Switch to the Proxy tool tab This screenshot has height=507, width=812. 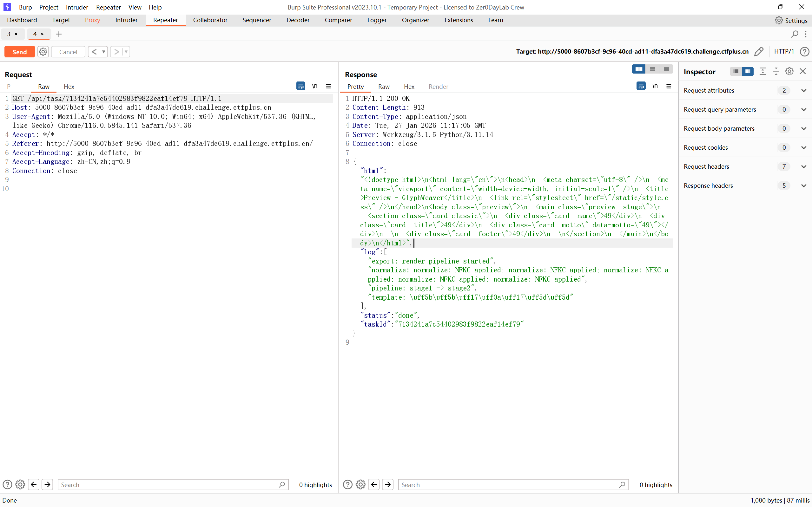(x=93, y=20)
